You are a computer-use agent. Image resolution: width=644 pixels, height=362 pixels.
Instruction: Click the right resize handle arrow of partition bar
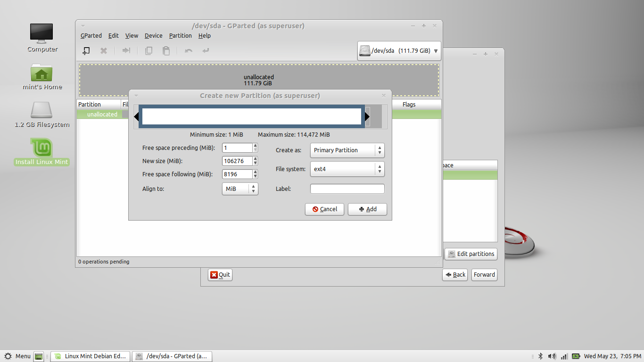tap(367, 116)
